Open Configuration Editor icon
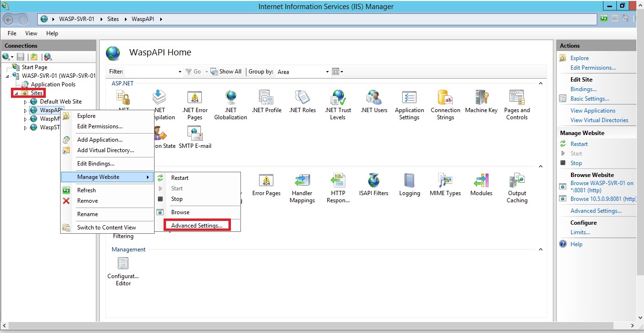 point(123,265)
